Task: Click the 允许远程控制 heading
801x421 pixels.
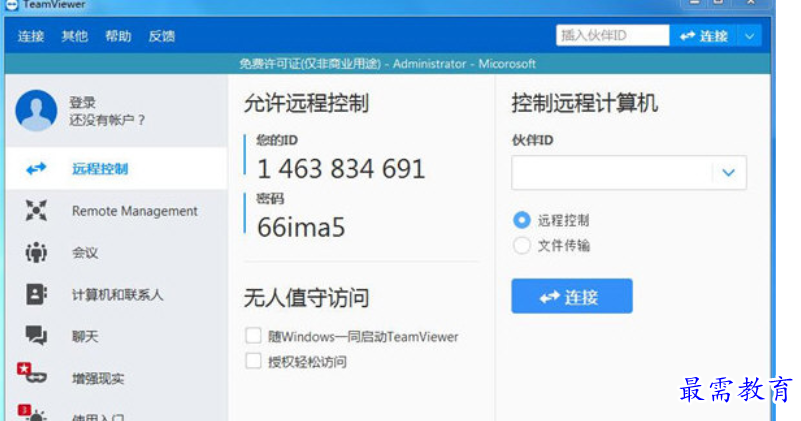Action: click(x=307, y=103)
